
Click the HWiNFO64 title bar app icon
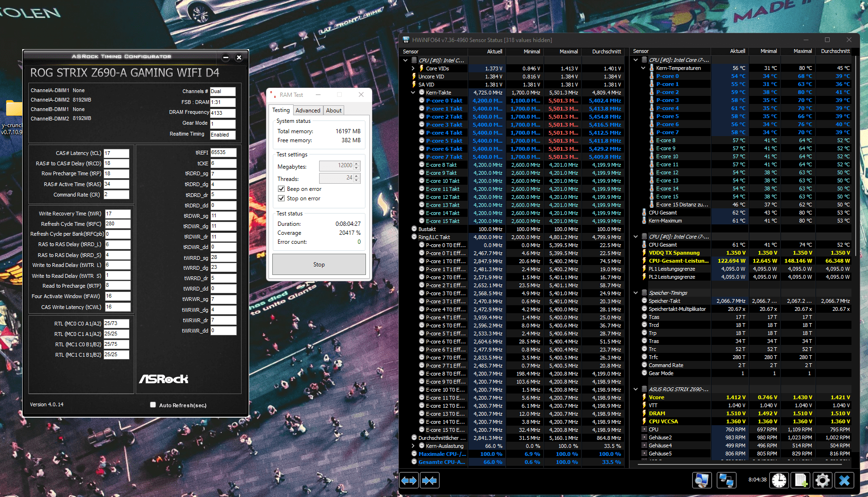pyautogui.click(x=406, y=40)
